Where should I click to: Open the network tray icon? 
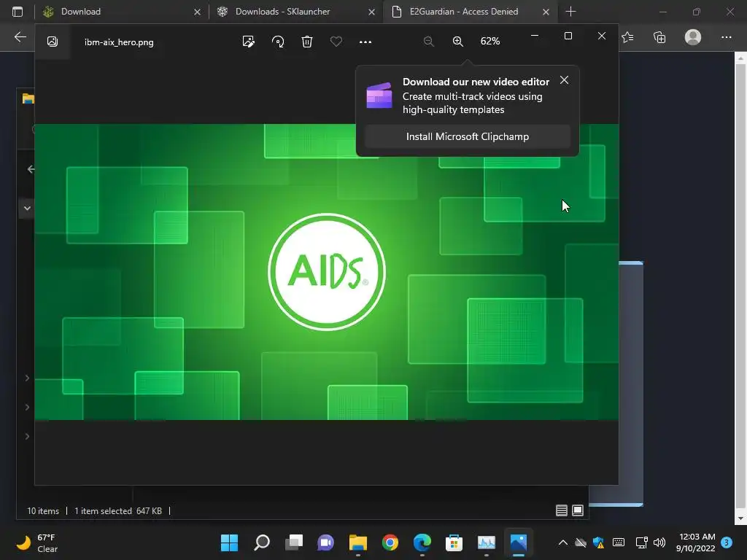(641, 542)
